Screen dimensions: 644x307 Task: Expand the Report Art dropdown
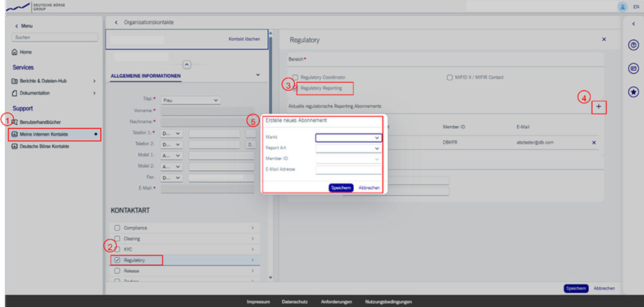348,149
